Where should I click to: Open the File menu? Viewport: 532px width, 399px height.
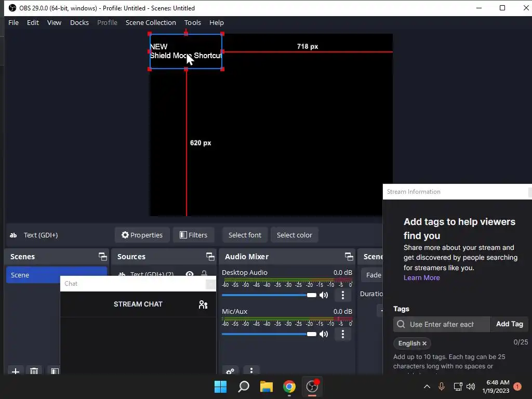coord(14,23)
